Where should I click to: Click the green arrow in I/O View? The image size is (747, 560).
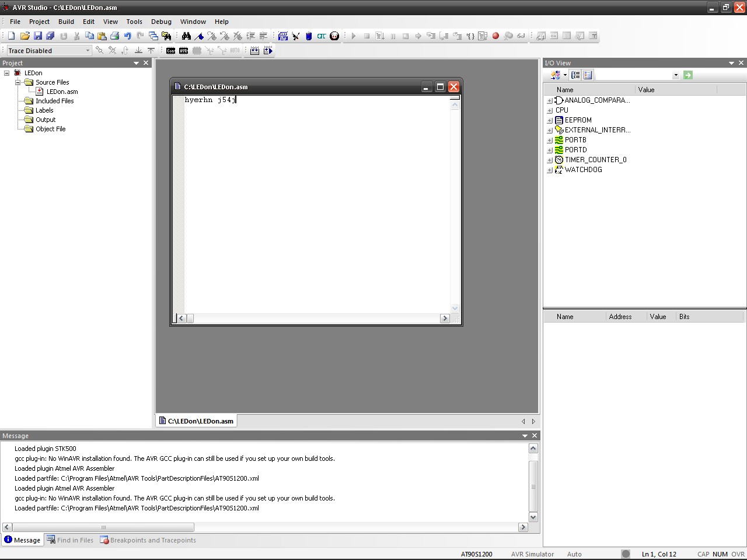tap(688, 75)
